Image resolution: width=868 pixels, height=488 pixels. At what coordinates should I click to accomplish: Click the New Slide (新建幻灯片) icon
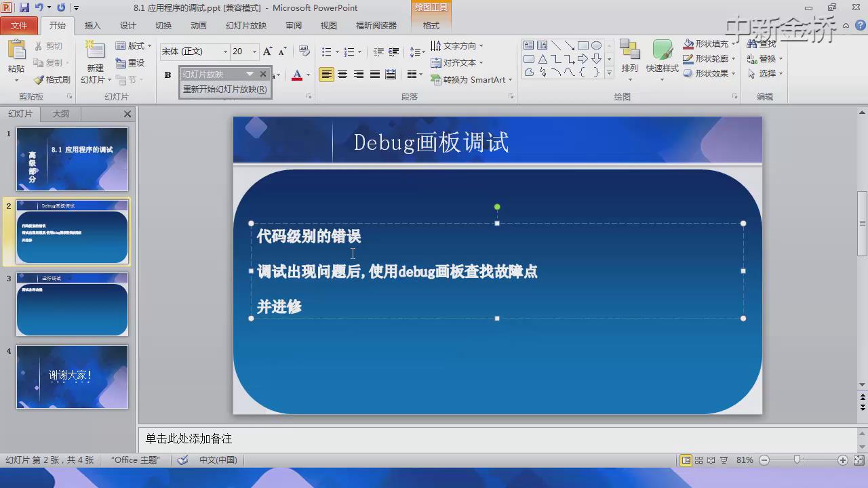95,51
